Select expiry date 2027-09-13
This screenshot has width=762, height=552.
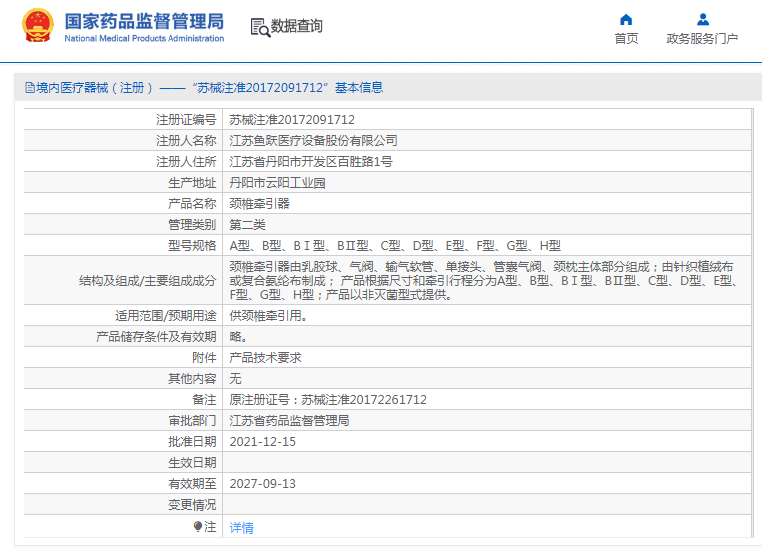click(262, 483)
